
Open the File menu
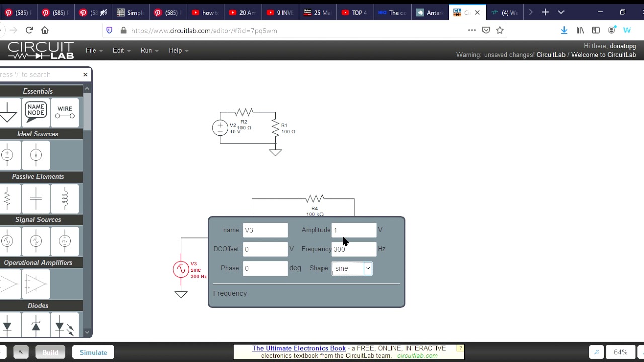(94, 50)
